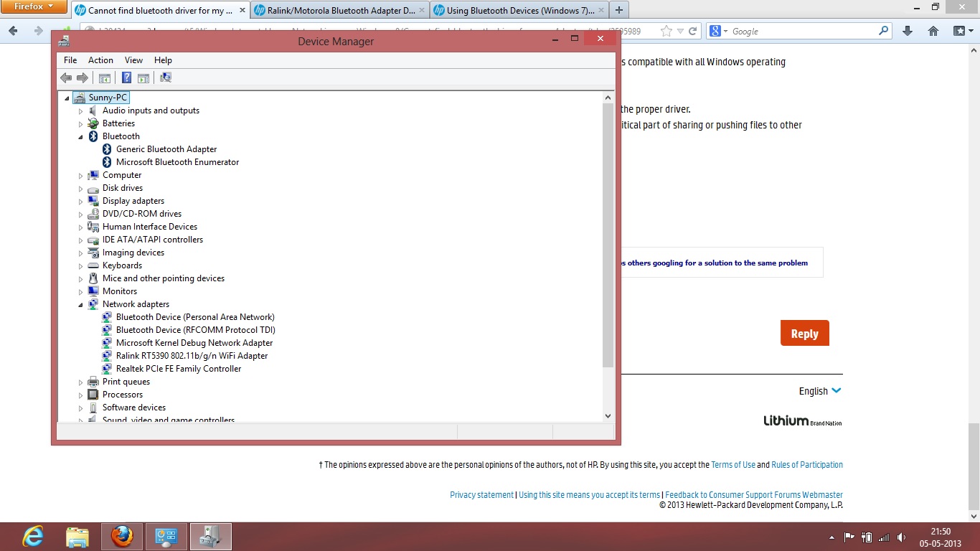
Task: Collapse the Bluetooth category
Action: click(81, 136)
